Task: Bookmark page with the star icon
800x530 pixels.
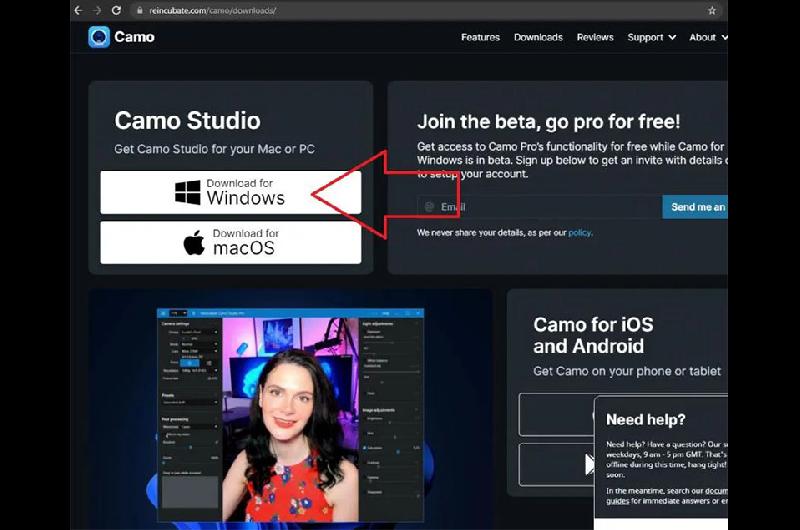Action: (x=712, y=10)
